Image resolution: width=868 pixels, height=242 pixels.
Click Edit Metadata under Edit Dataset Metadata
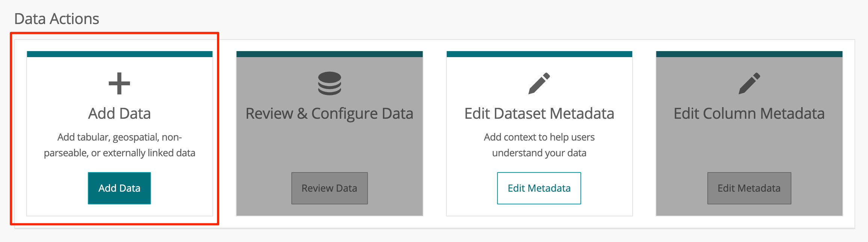539,188
